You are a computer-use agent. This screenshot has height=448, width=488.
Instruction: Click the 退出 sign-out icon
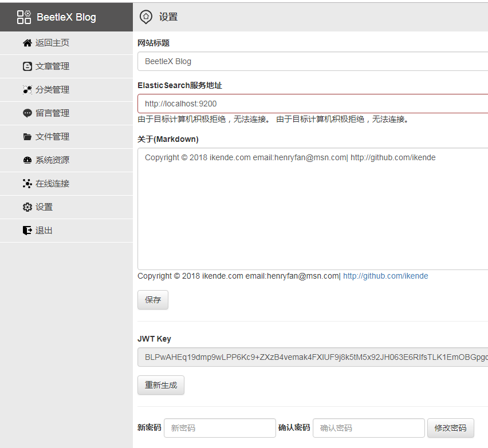(x=27, y=231)
